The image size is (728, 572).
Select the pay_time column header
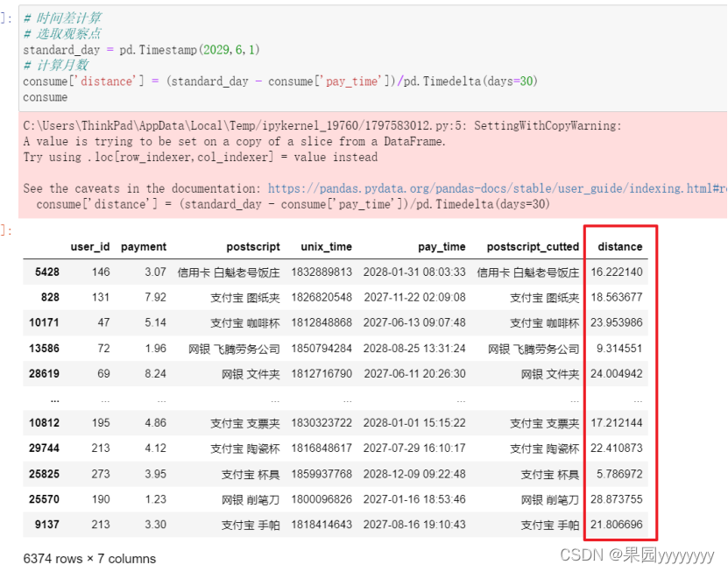pos(442,246)
